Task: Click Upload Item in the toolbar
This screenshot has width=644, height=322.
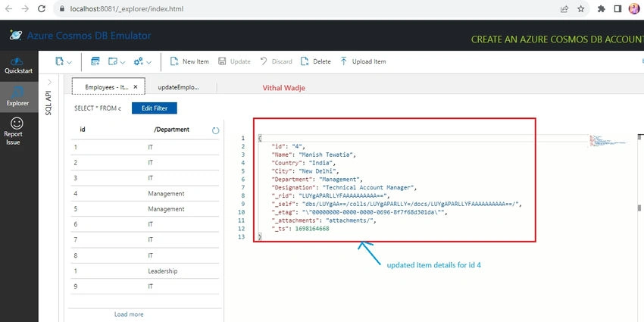Action: [363, 61]
